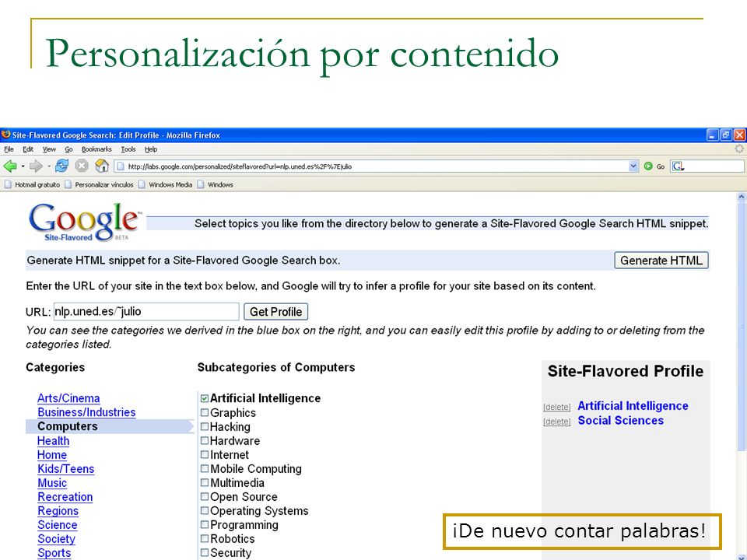The width and height of the screenshot is (747, 560).
Task: Check the Hardware checkbox
Action: point(205,440)
